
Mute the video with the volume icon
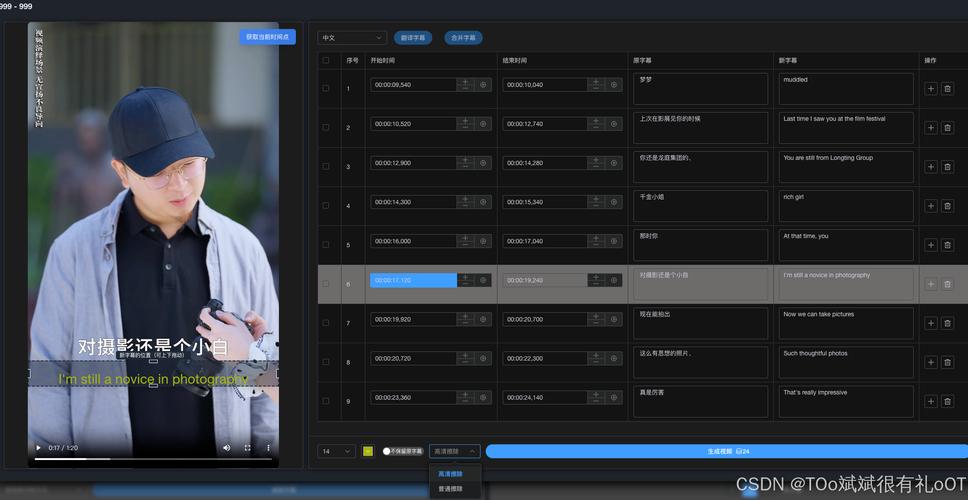click(226, 448)
